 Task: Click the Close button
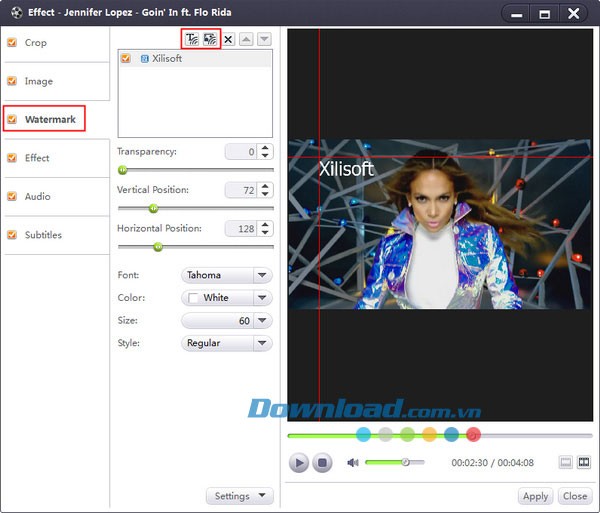(x=575, y=496)
